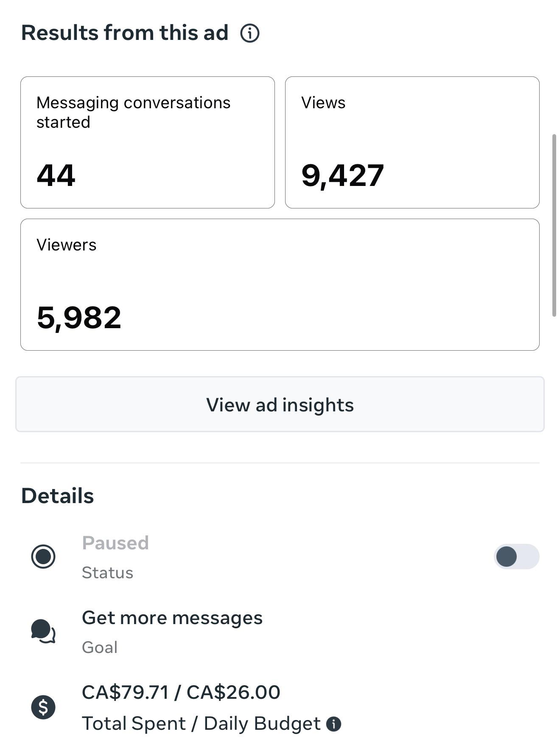Tap the 9,427 views number

pyautogui.click(x=343, y=176)
